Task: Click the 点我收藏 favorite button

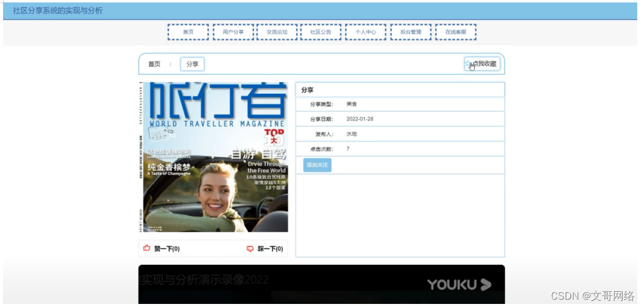Action: click(482, 64)
